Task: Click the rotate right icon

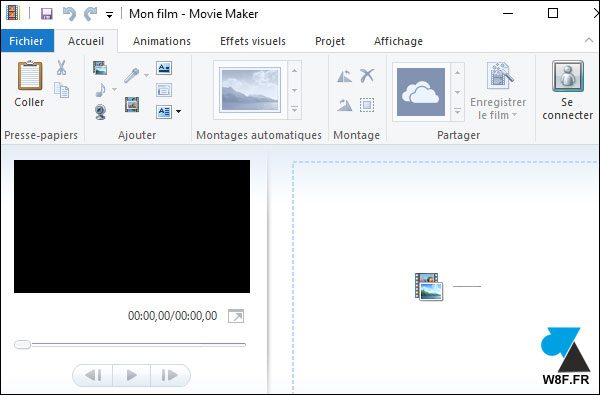Action: (344, 105)
